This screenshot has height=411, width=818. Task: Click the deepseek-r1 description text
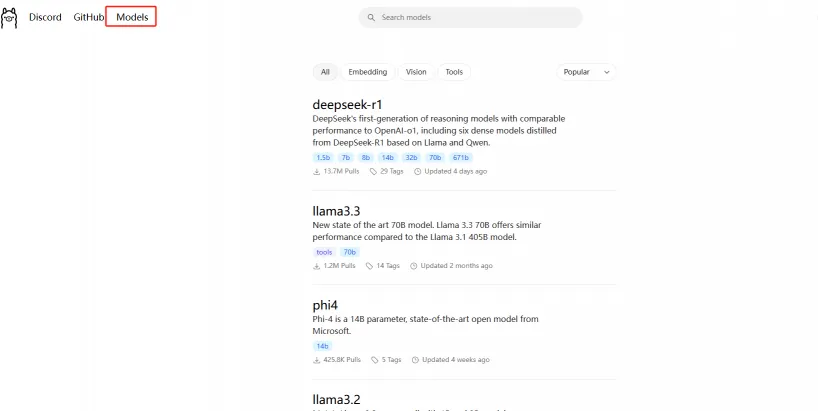coord(439,130)
